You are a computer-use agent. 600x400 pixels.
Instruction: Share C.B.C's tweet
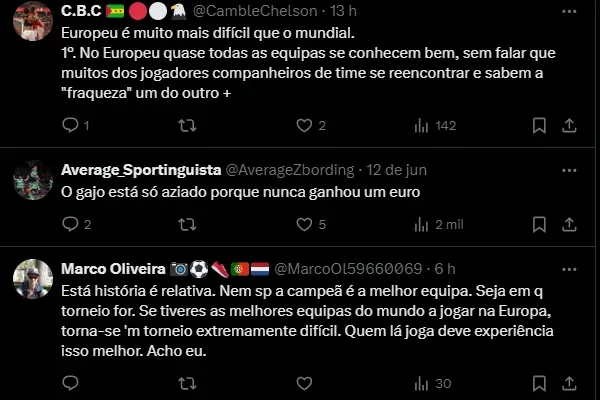click(569, 126)
